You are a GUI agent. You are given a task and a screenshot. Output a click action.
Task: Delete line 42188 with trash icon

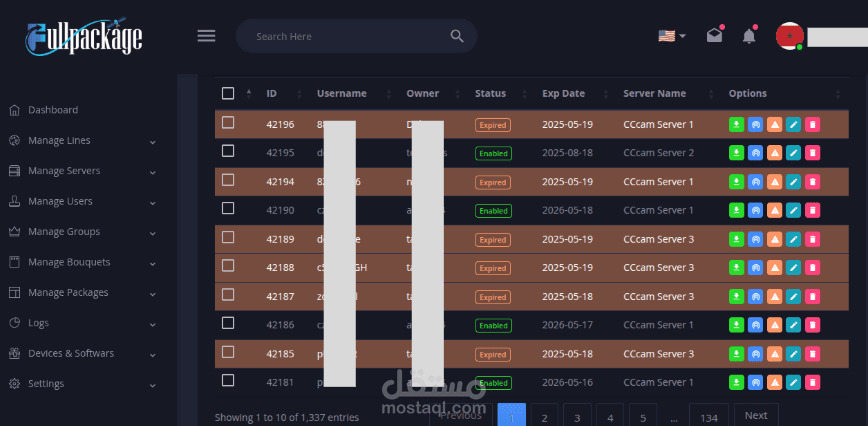[x=812, y=268]
